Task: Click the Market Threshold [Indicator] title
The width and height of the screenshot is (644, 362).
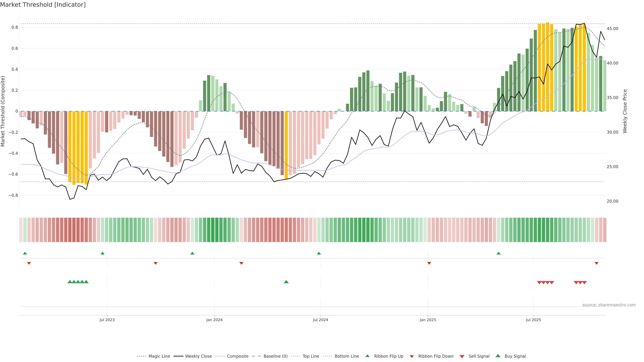Action: (x=43, y=5)
